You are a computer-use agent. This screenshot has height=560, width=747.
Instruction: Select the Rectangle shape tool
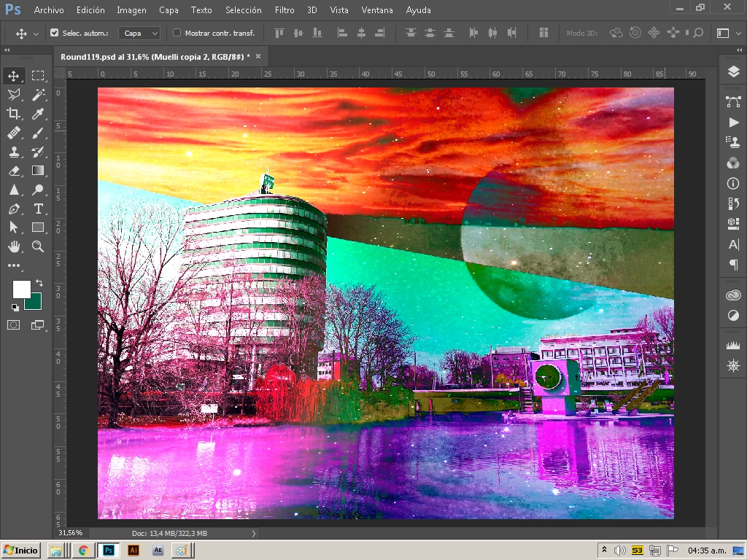click(38, 227)
